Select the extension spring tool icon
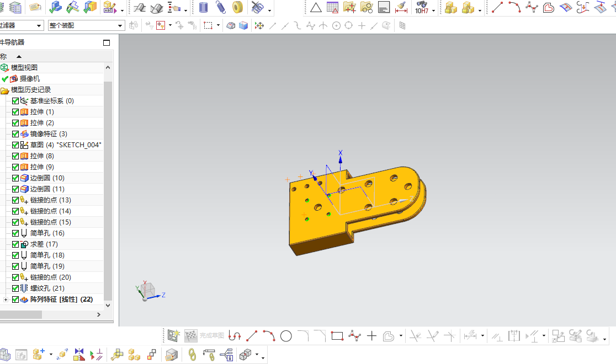 pos(220,7)
